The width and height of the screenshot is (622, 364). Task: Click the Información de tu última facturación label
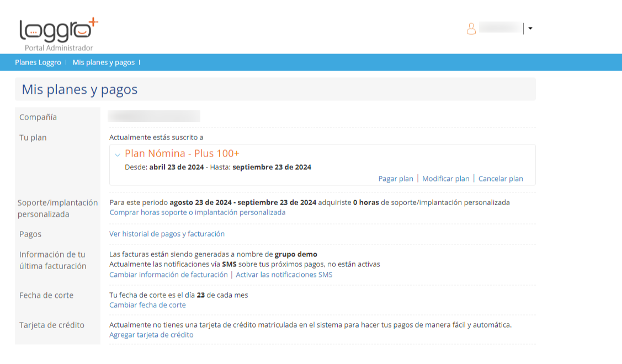53,260
